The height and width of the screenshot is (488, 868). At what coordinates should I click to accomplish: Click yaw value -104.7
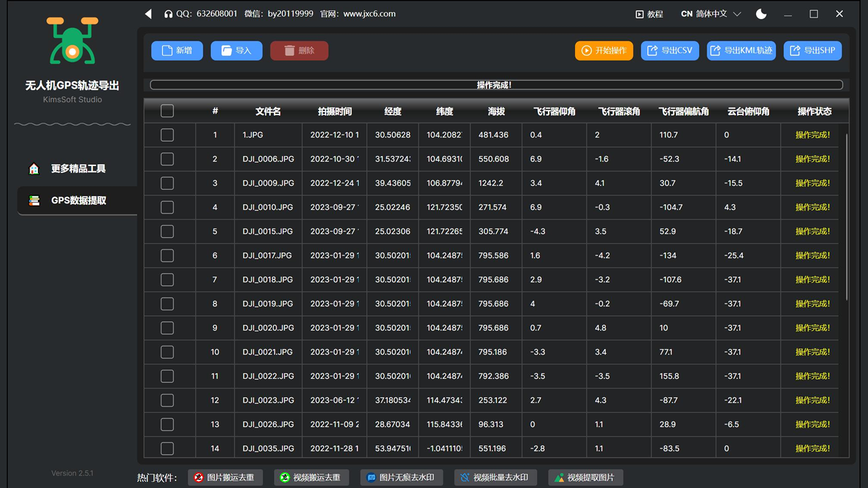[x=671, y=207]
